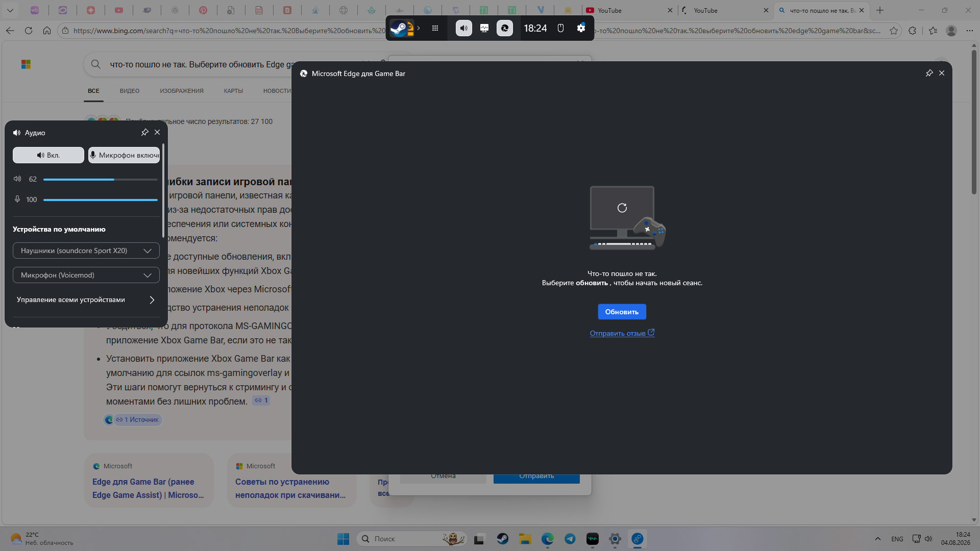Expand Управление всеми устройствами
The height and width of the screenshot is (551, 980).
pyautogui.click(x=86, y=299)
